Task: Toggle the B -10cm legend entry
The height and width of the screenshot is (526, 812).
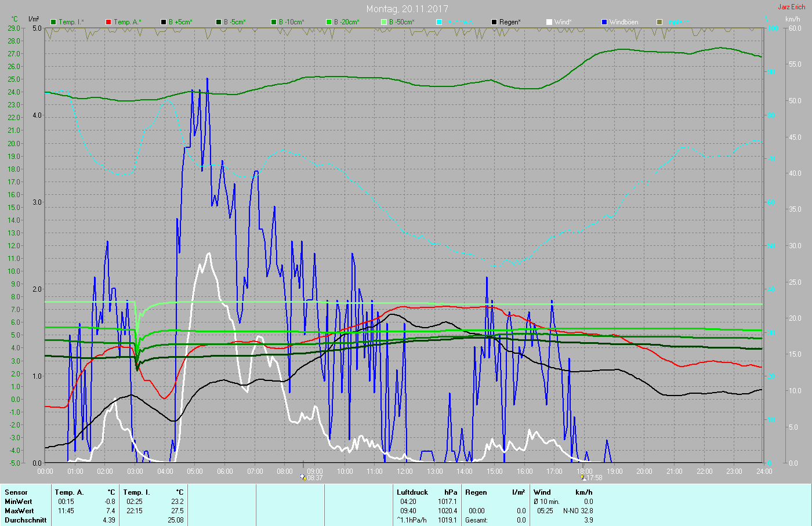Action: [x=291, y=22]
